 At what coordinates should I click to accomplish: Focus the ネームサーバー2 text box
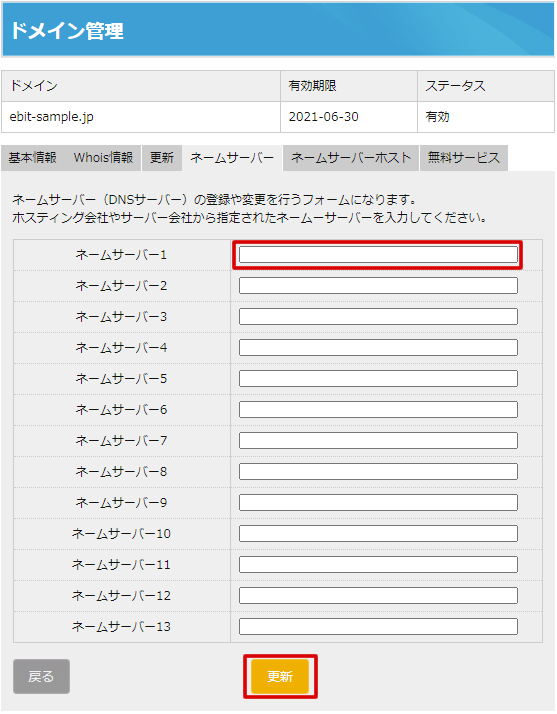click(x=378, y=286)
